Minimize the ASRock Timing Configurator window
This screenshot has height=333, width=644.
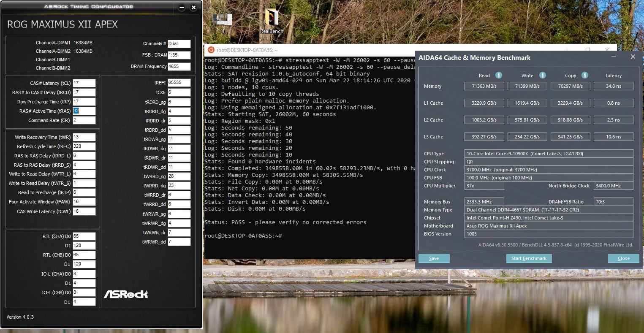(x=182, y=8)
